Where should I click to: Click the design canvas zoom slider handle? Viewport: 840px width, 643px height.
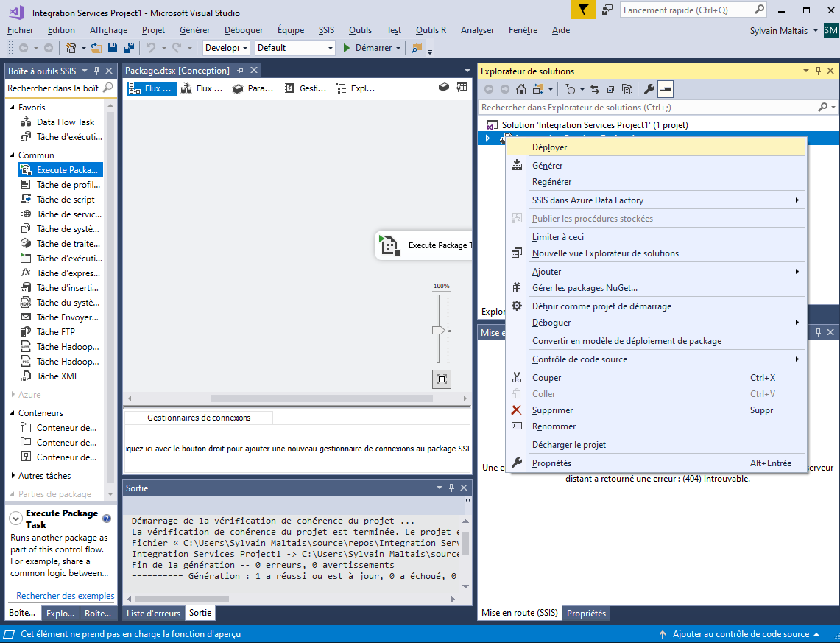click(439, 331)
